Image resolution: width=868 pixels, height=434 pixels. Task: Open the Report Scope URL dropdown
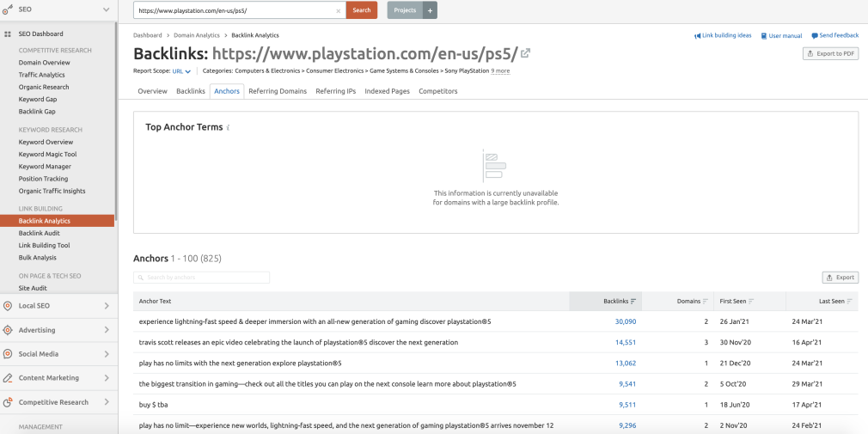[x=181, y=70]
